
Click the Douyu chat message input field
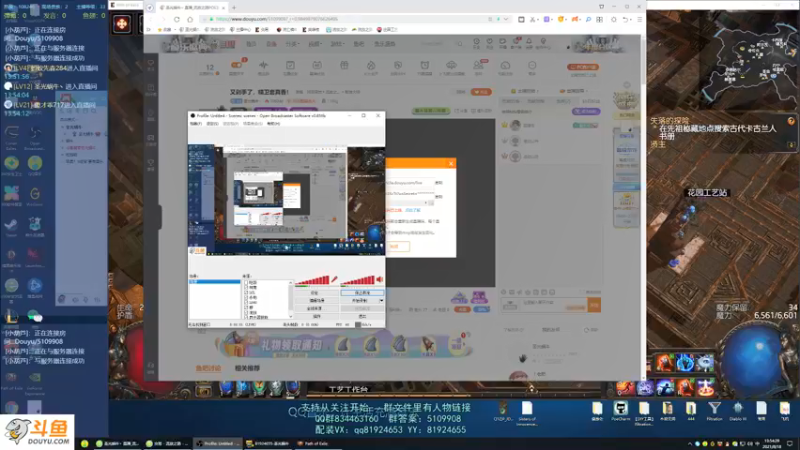553,305
